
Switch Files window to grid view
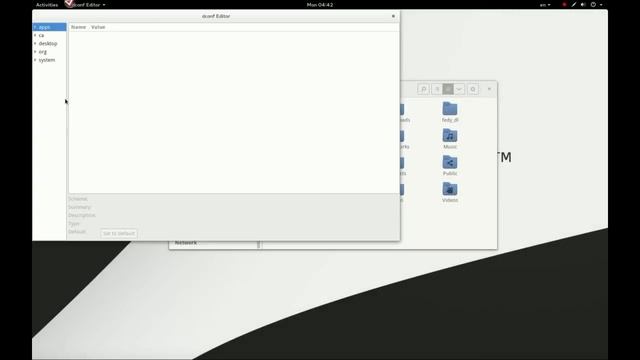(x=448, y=89)
